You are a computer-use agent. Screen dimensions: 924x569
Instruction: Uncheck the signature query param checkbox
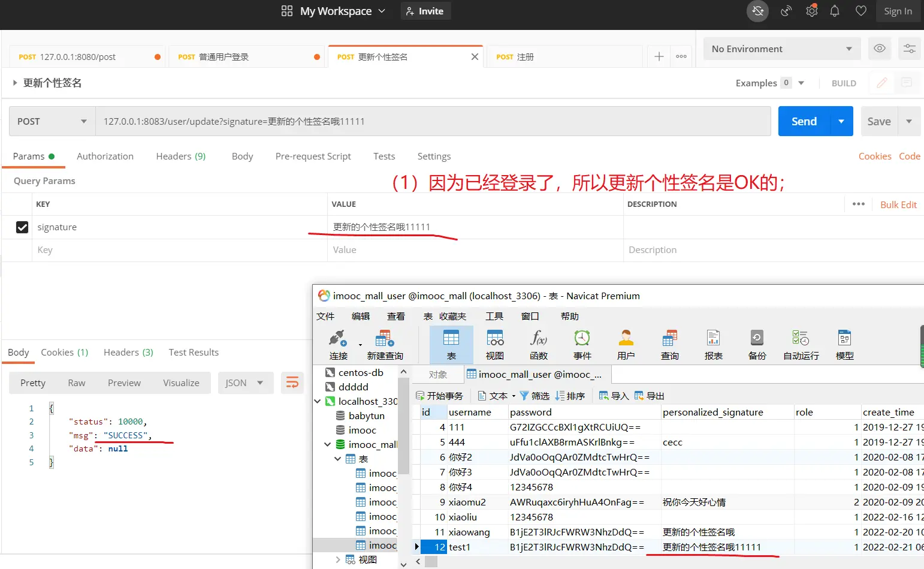22,227
